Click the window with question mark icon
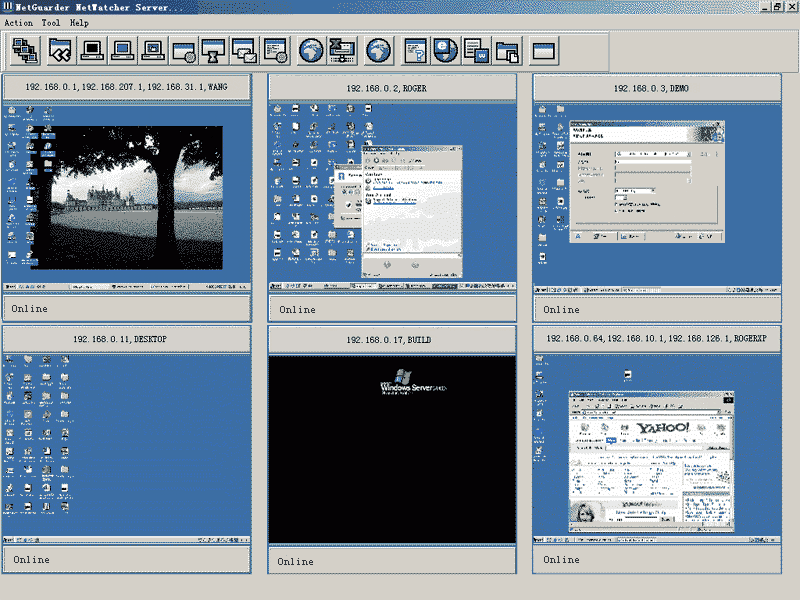Image resolution: width=800 pixels, height=600 pixels. click(x=415, y=51)
